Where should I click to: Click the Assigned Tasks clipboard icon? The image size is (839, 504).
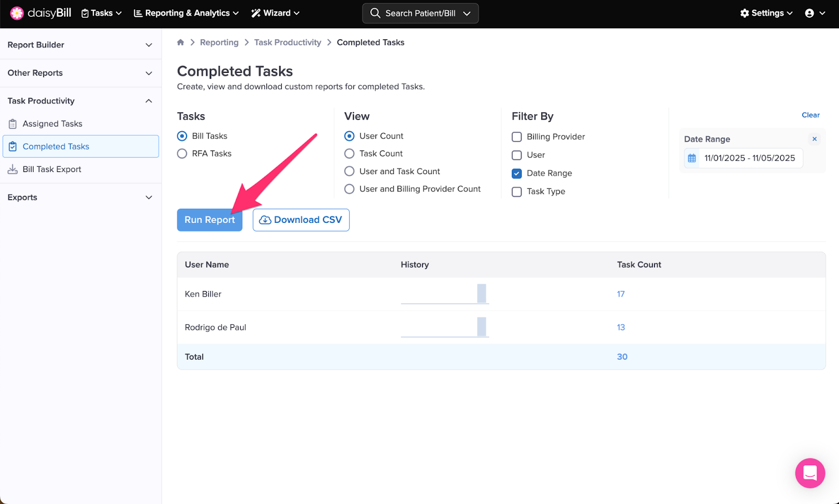(13, 124)
